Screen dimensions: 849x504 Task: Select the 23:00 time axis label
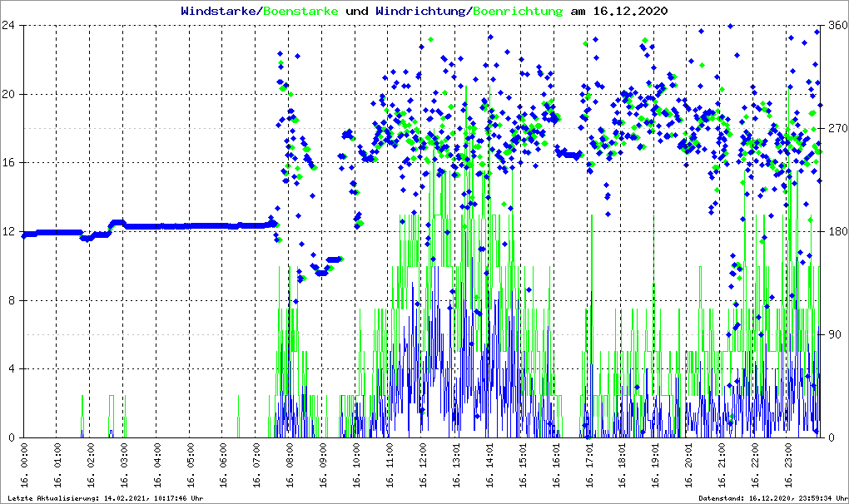coord(788,467)
